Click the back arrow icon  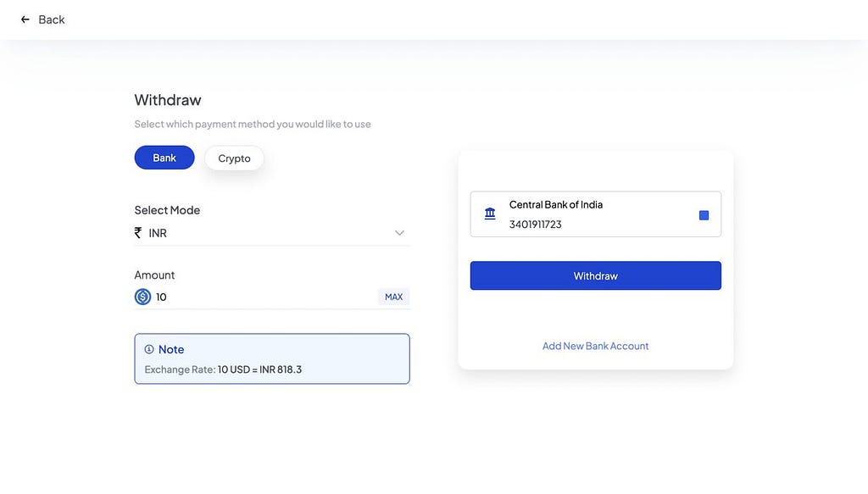point(25,19)
